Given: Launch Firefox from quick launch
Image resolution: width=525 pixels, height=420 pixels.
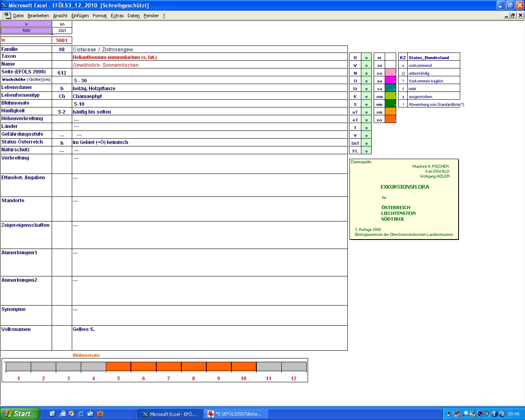Looking at the screenshot, I should click(x=100, y=414).
